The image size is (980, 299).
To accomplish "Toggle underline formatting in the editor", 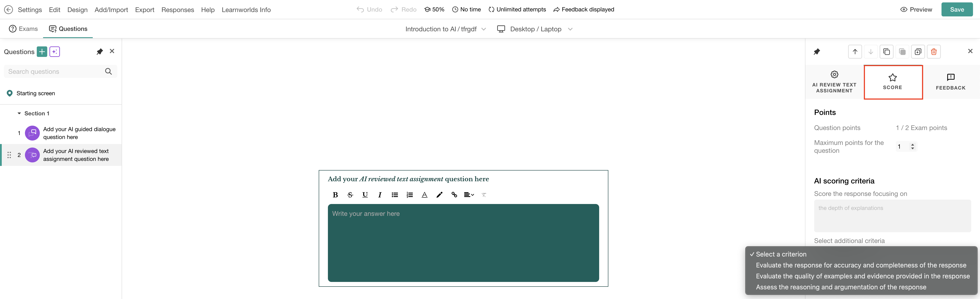I will [365, 195].
